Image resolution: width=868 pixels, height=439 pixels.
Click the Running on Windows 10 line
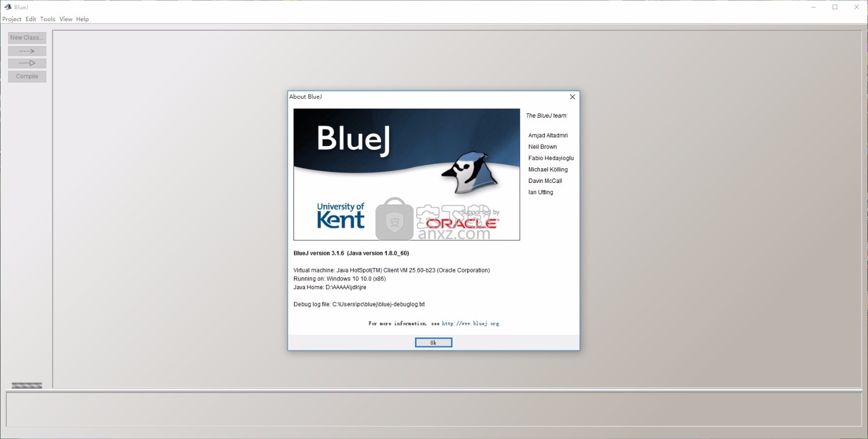point(340,279)
